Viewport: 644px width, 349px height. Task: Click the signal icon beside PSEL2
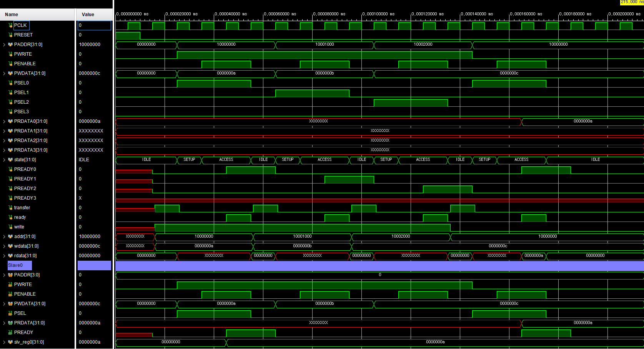pos(10,102)
